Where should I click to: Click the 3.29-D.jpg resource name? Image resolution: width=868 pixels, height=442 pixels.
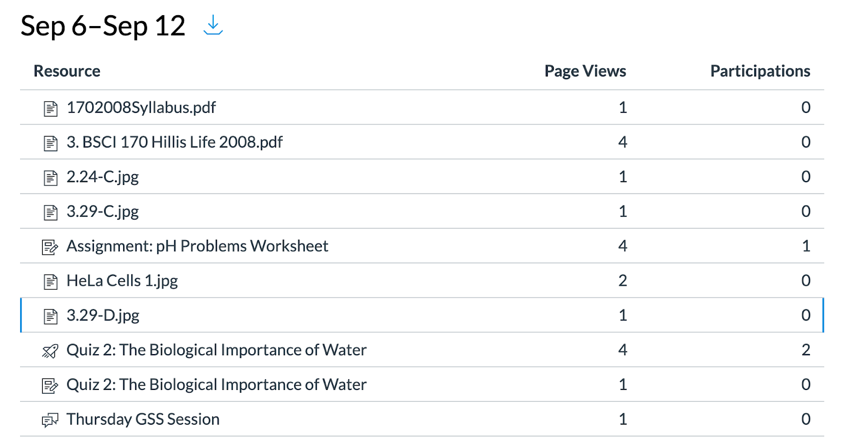pyautogui.click(x=103, y=315)
